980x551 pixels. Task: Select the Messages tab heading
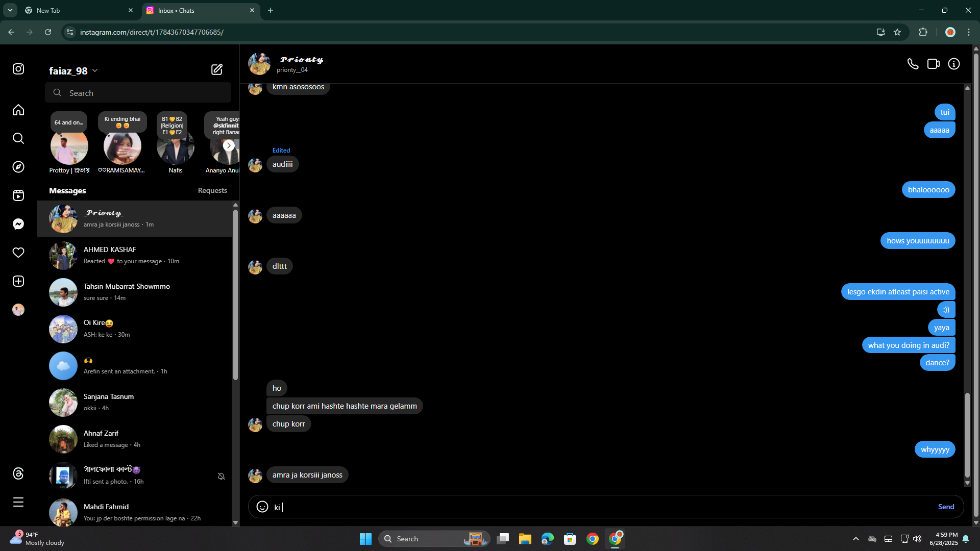[x=67, y=190]
